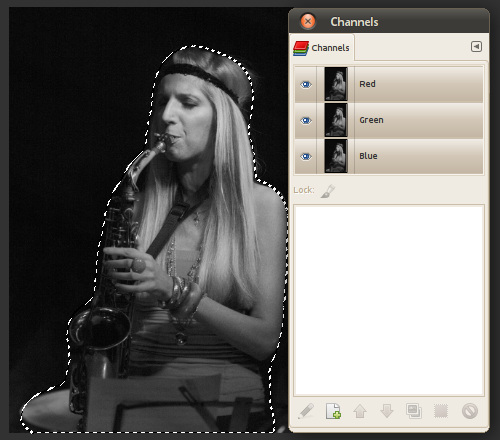Select the Green channel label
This screenshot has width=500, height=440.
pos(371,120)
